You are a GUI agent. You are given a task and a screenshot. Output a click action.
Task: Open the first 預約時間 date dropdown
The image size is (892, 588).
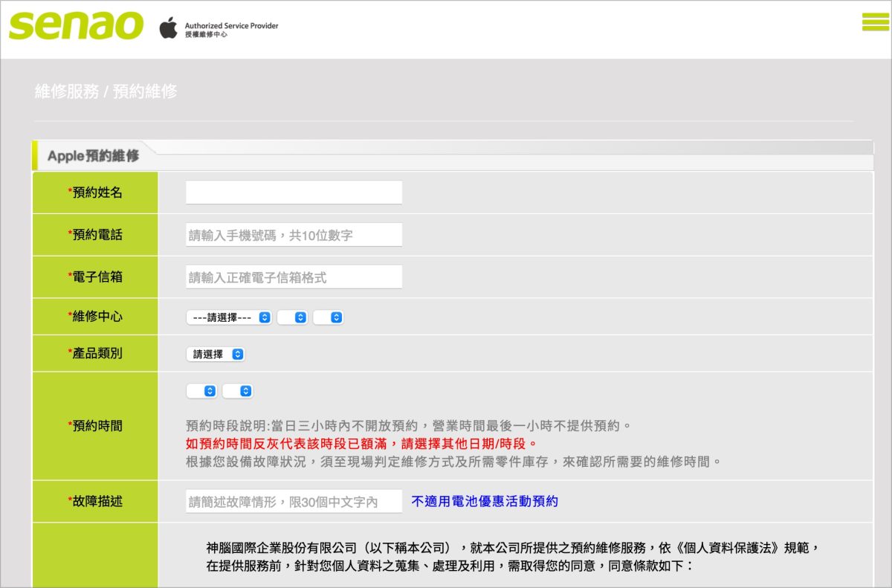[x=201, y=391]
